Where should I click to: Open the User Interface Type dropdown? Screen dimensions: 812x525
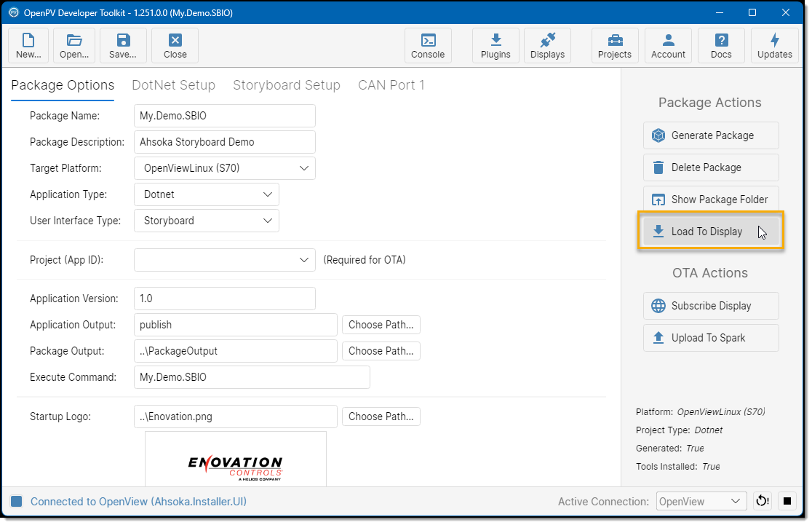click(x=207, y=221)
